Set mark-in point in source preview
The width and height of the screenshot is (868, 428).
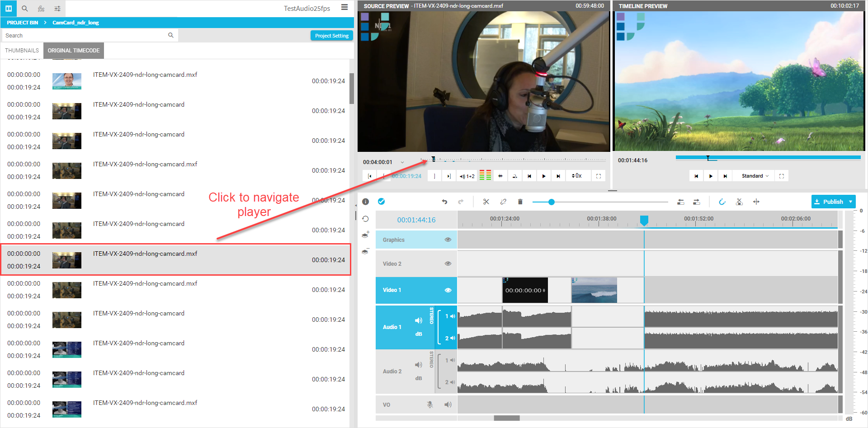(384, 176)
